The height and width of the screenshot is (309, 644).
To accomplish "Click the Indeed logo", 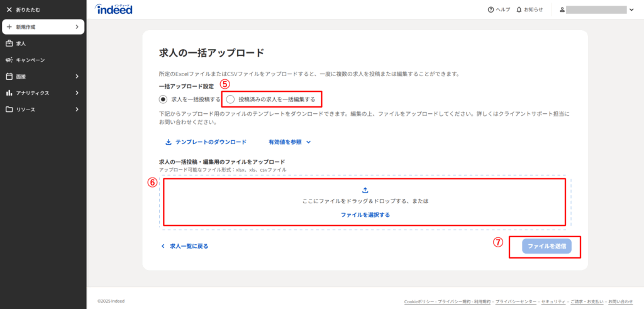I will pyautogui.click(x=114, y=9).
